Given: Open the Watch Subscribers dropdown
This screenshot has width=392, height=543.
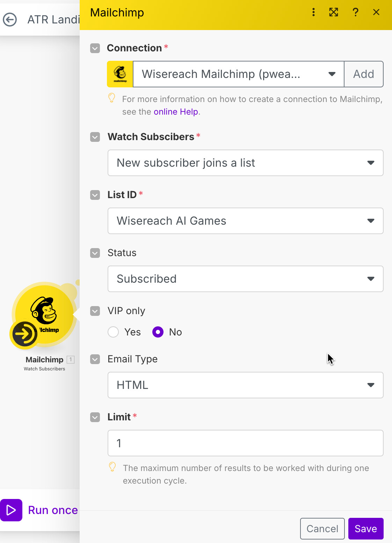Looking at the screenshot, I should [x=246, y=163].
